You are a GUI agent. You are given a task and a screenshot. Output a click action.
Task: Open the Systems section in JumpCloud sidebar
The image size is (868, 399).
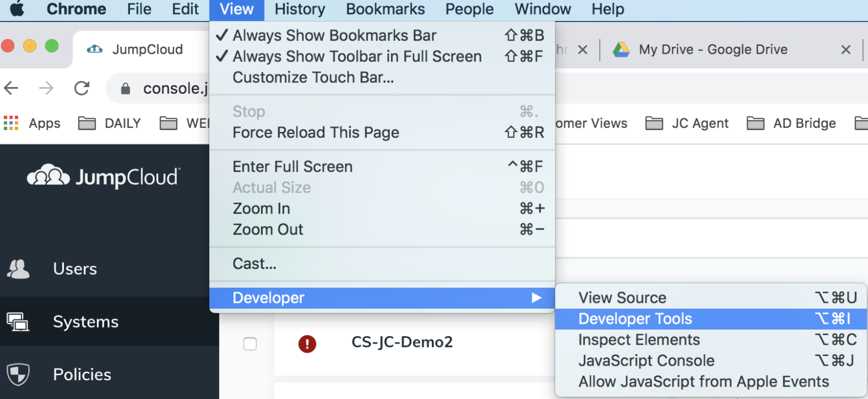pos(86,321)
